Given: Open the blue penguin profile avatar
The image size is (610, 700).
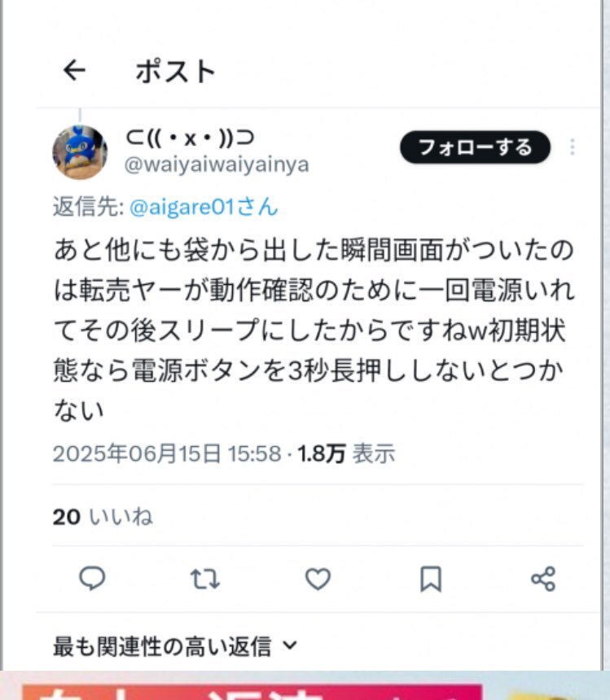Looking at the screenshot, I should 80,152.
